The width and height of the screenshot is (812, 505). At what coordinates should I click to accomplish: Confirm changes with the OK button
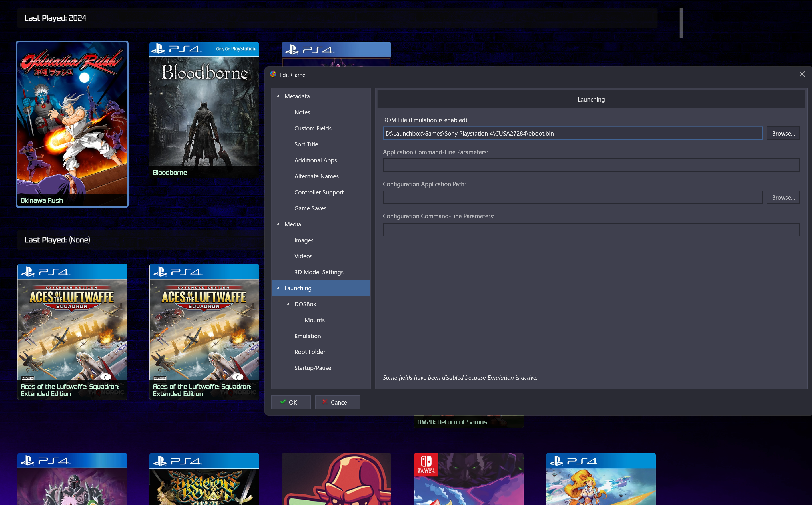click(291, 402)
